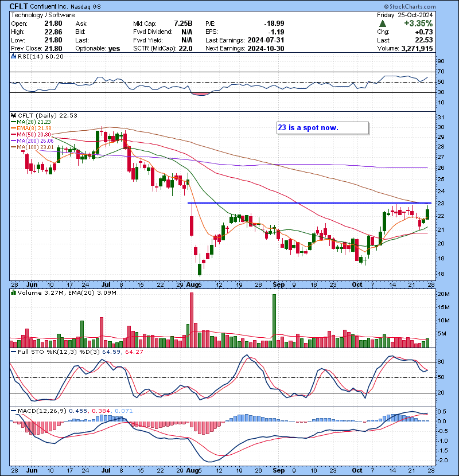Click the Optionable value yes
Screen dimensions: 459x476
tap(114, 48)
